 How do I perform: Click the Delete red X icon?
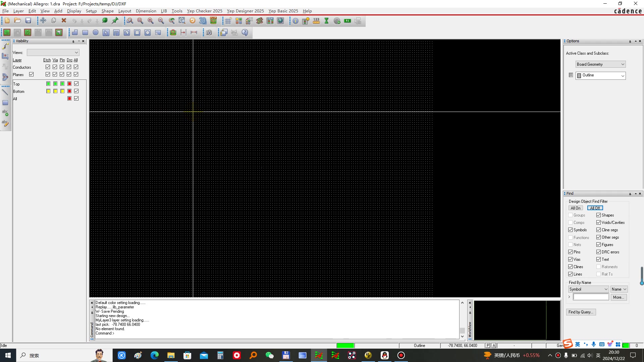coord(64,21)
